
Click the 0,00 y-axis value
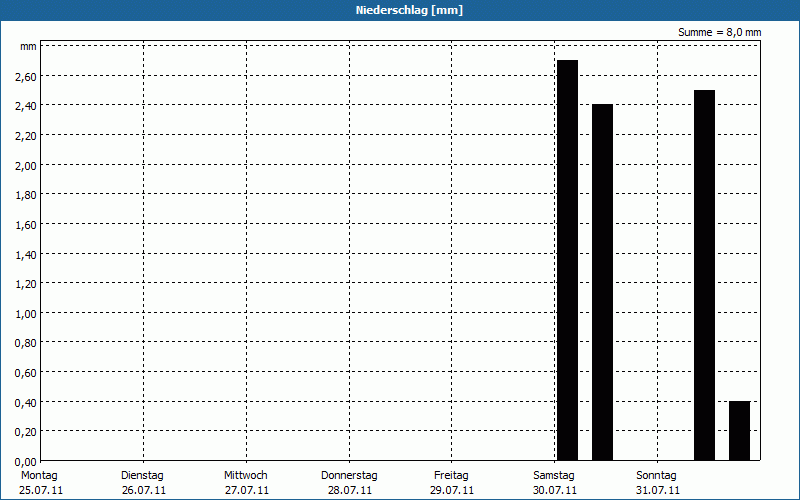[26, 461]
